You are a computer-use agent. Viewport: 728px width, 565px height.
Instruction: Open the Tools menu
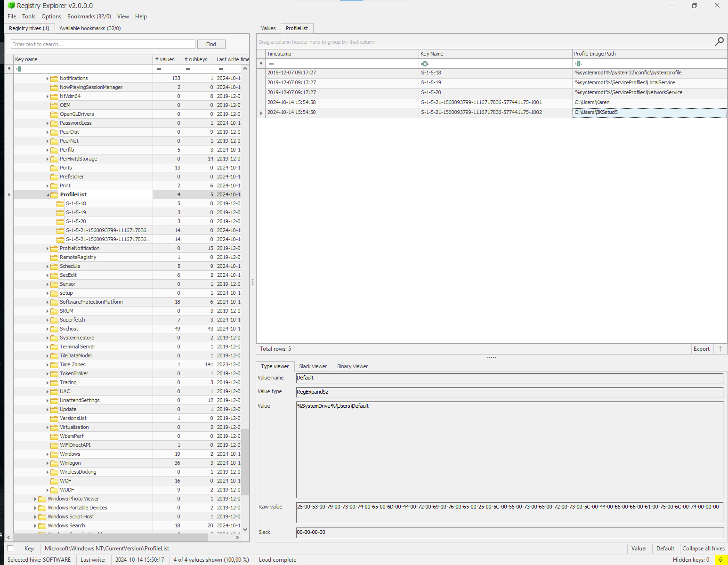(29, 16)
